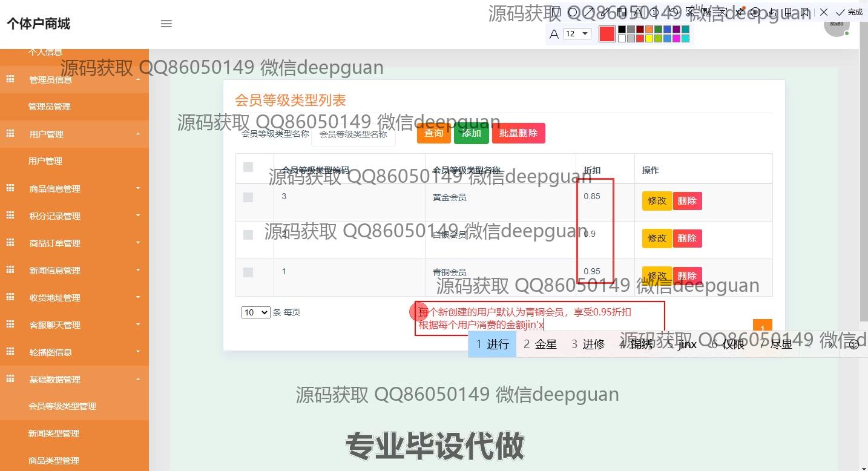Check the 黄金会员 row checkbox

tap(248, 197)
